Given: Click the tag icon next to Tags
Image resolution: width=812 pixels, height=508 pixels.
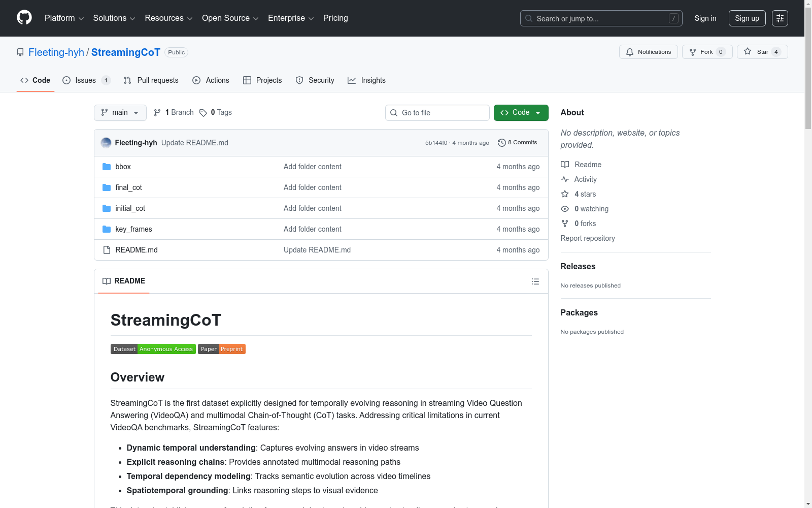Looking at the screenshot, I should point(203,113).
